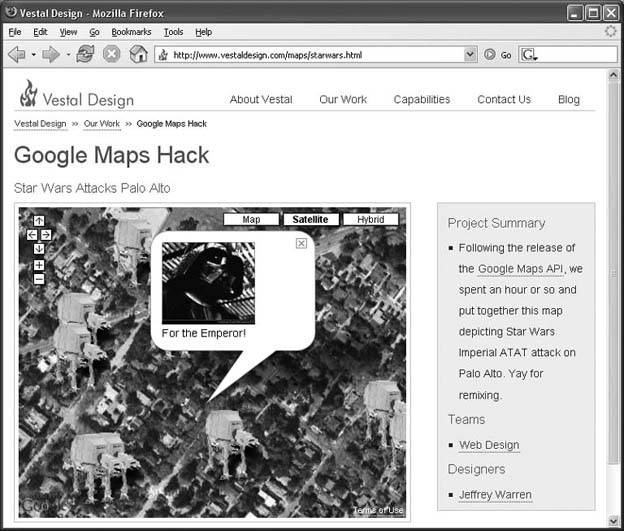The image size is (624, 531).
Task: Click the Reload page icon
Action: (85, 54)
